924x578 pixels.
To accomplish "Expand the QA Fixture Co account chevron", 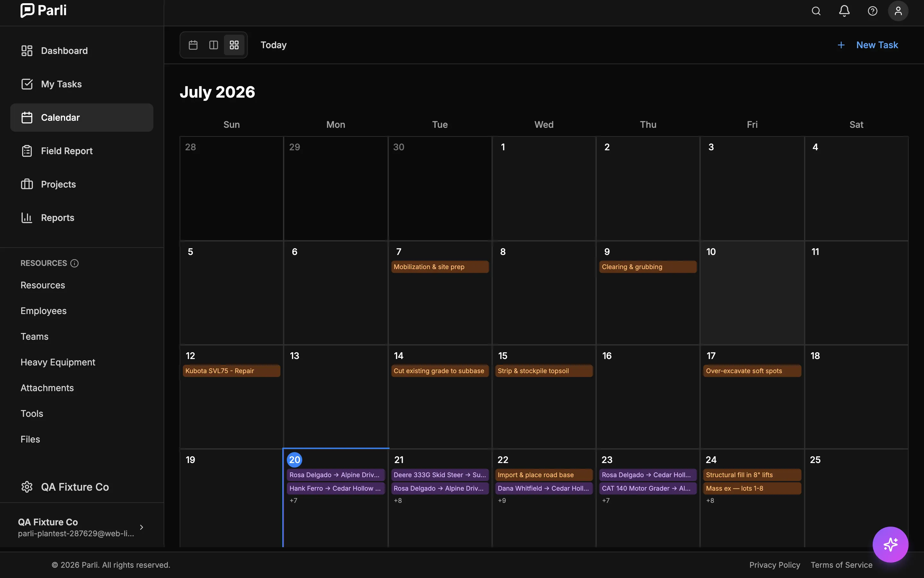I will (x=142, y=527).
